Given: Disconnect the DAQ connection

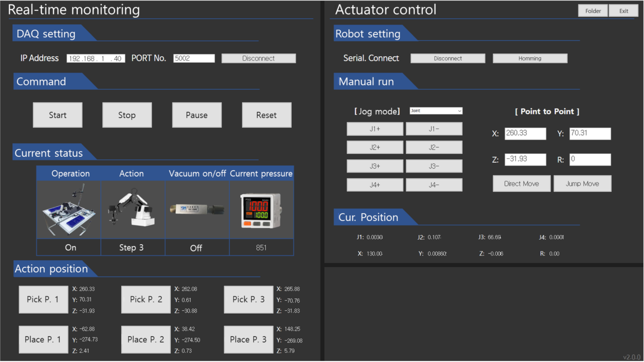Looking at the screenshot, I should click(x=259, y=58).
